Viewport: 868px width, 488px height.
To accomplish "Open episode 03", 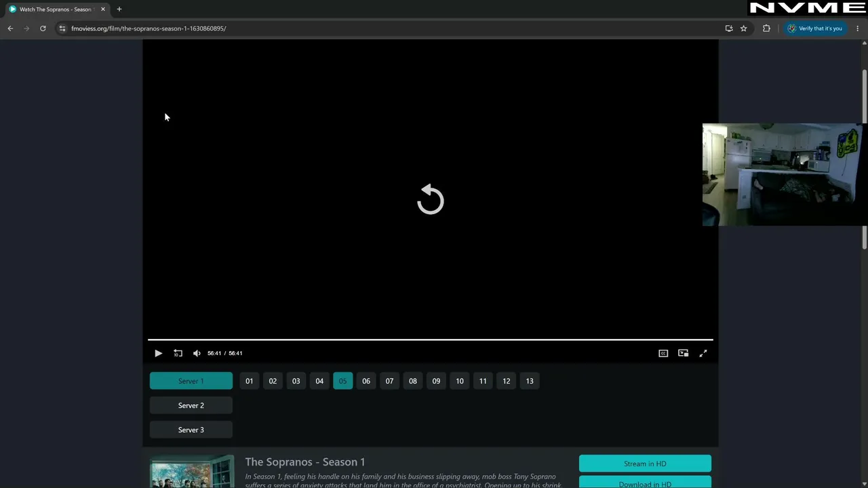I will [296, 381].
